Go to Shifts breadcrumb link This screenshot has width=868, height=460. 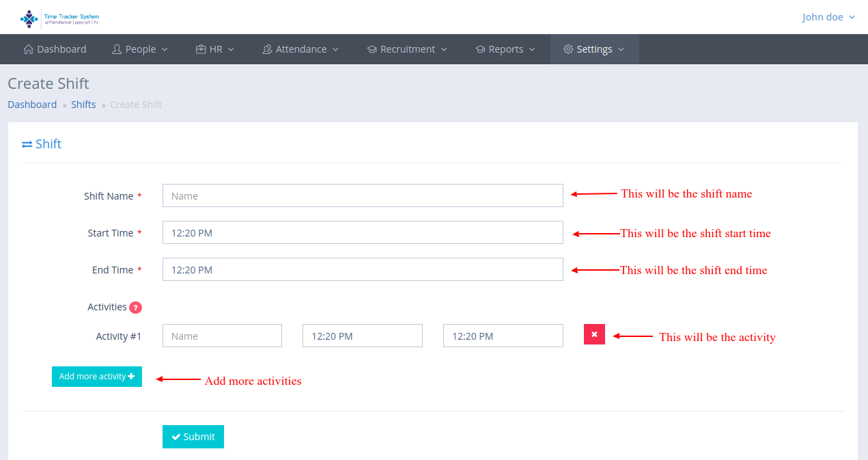coord(83,105)
